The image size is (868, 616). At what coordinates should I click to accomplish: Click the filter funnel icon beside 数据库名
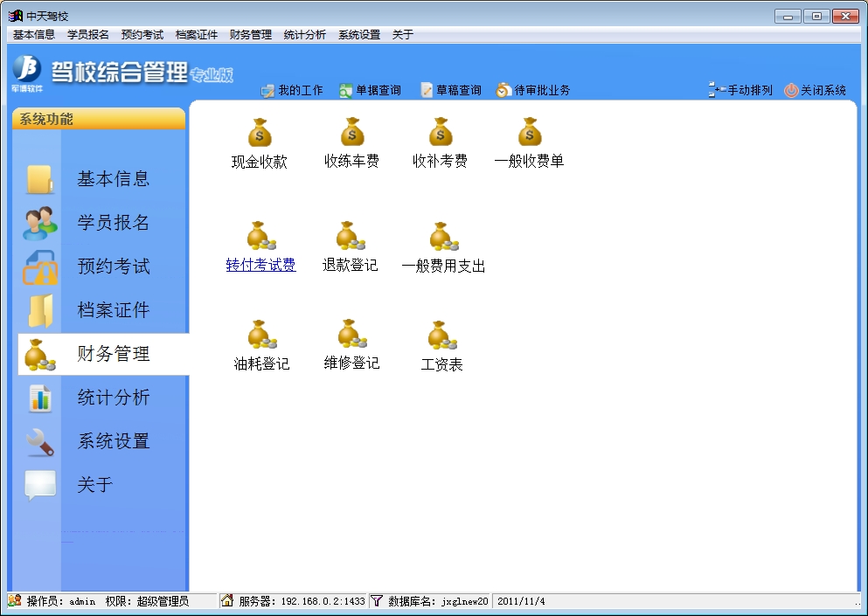pos(377,600)
